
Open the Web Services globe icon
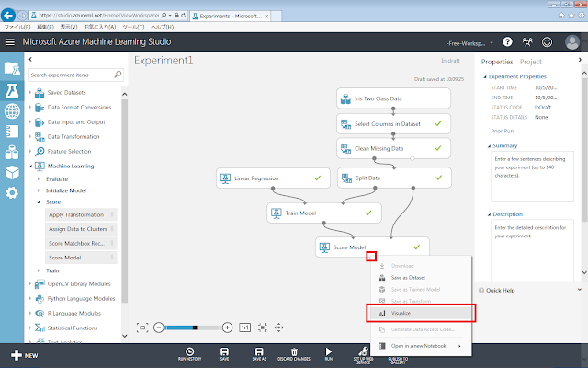pos(12,111)
